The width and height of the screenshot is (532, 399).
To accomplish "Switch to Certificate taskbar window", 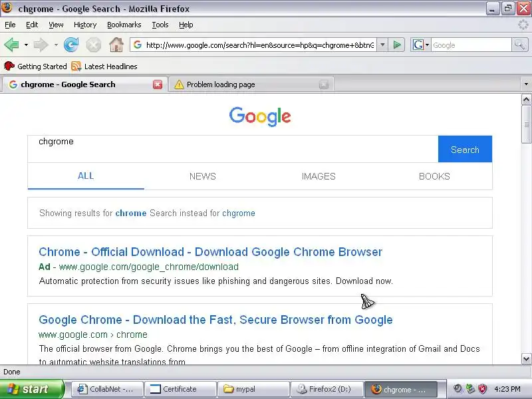I will click(x=180, y=389).
